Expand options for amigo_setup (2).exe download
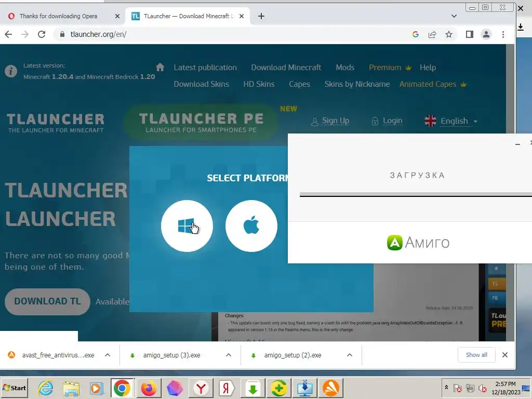The image size is (532, 399). pyautogui.click(x=350, y=355)
